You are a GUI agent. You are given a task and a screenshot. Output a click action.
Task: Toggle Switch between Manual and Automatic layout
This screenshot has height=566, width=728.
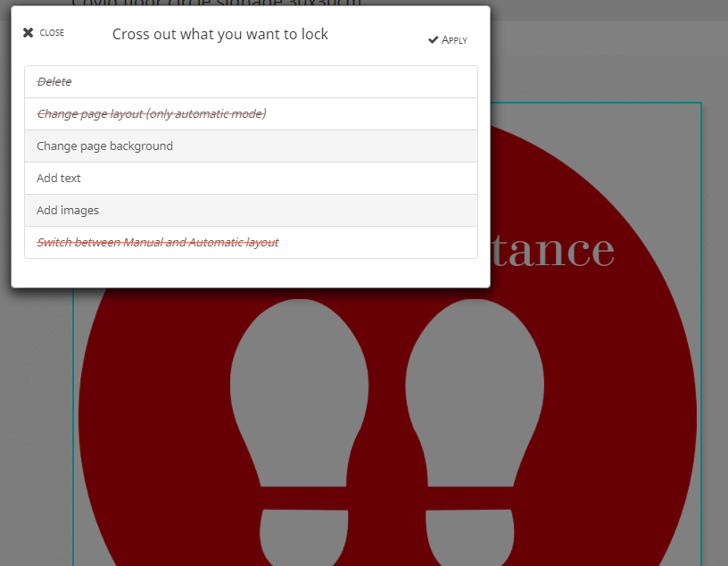coord(251,242)
